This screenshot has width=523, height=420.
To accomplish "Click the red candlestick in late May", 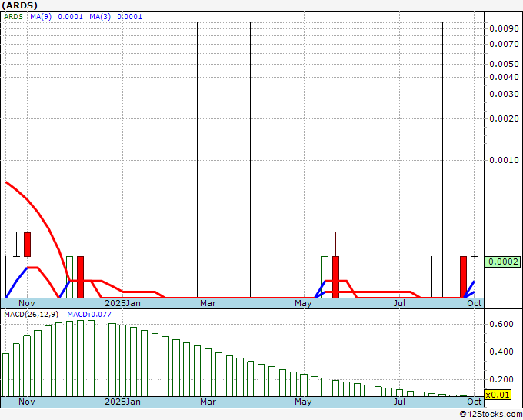I will click(x=335, y=275).
